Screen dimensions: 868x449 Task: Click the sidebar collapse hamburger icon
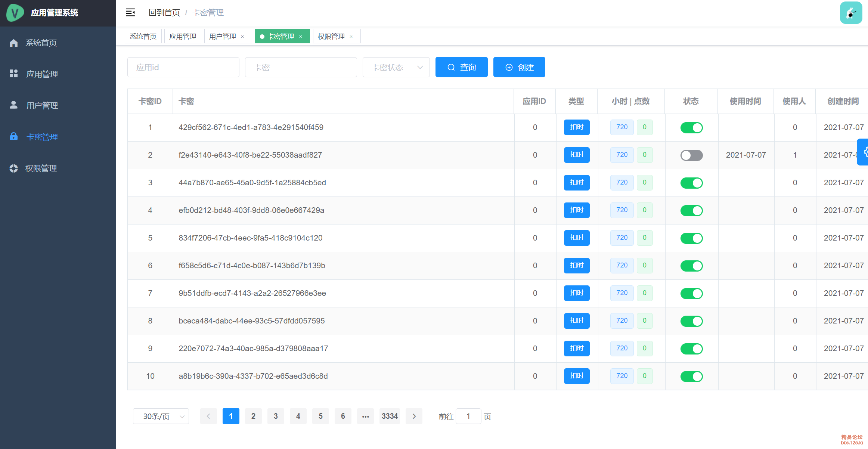coord(130,13)
